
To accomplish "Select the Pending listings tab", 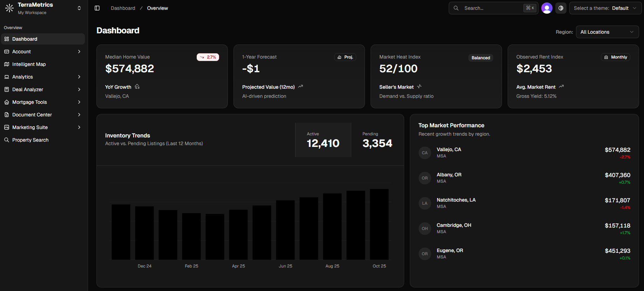I will tap(377, 140).
